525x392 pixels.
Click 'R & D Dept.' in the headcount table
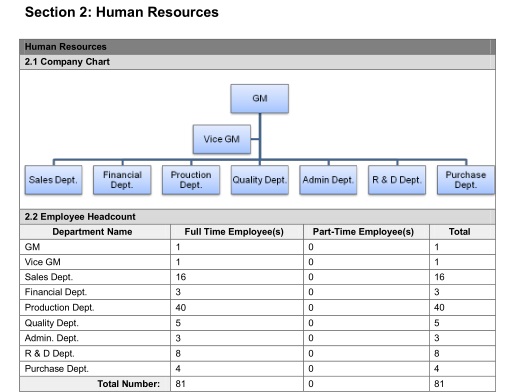[x=50, y=354]
